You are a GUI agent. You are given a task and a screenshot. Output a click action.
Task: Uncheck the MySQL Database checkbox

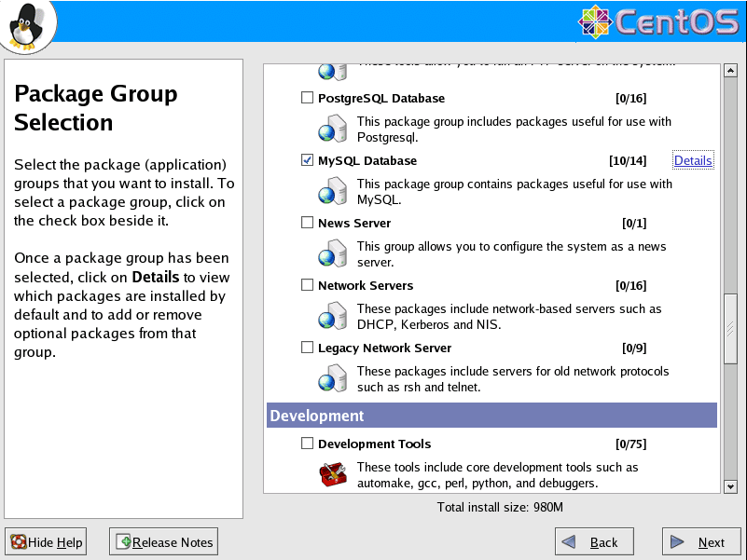click(308, 160)
